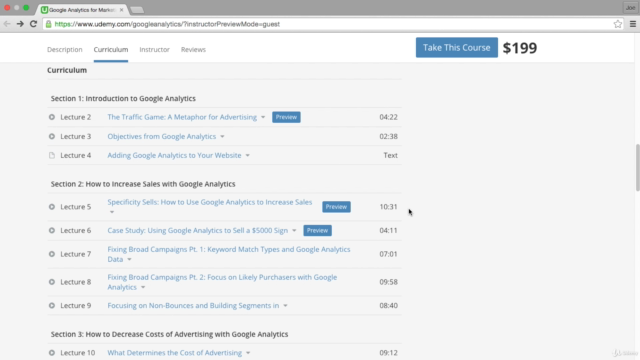640x360 pixels.
Task: Click the Text label for Lecture 4
Action: (x=390, y=155)
